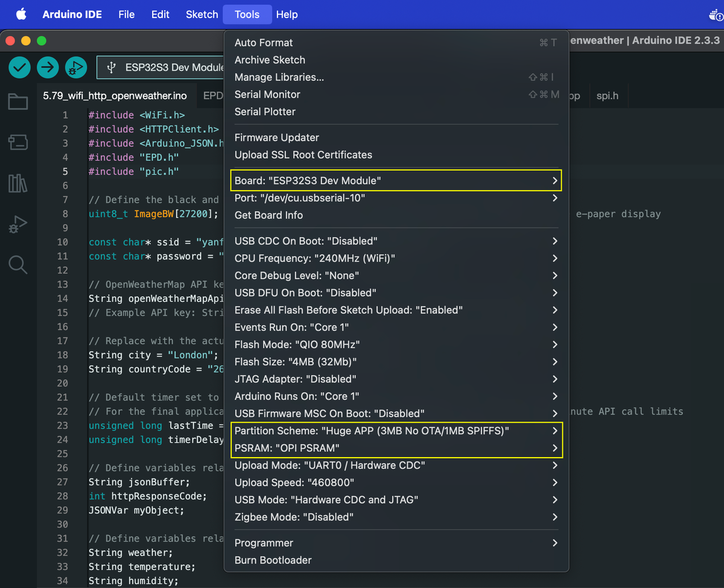Open the Sketch menu in menu bar

tap(202, 14)
